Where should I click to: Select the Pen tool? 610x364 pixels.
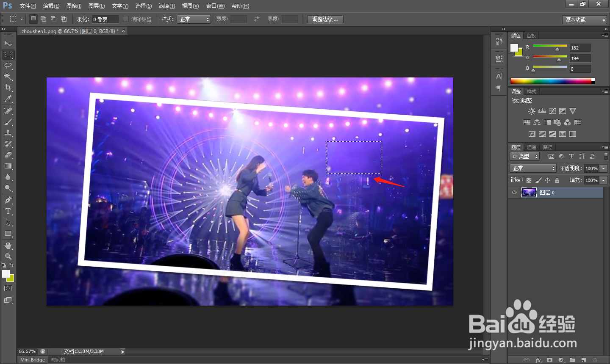[8, 200]
